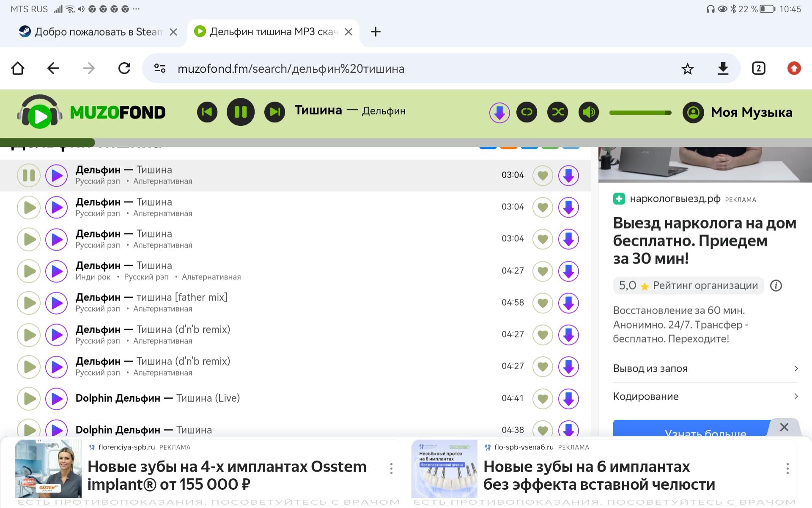812x508 pixels.
Task: Click the 04:58 track duration
Action: tap(513, 302)
